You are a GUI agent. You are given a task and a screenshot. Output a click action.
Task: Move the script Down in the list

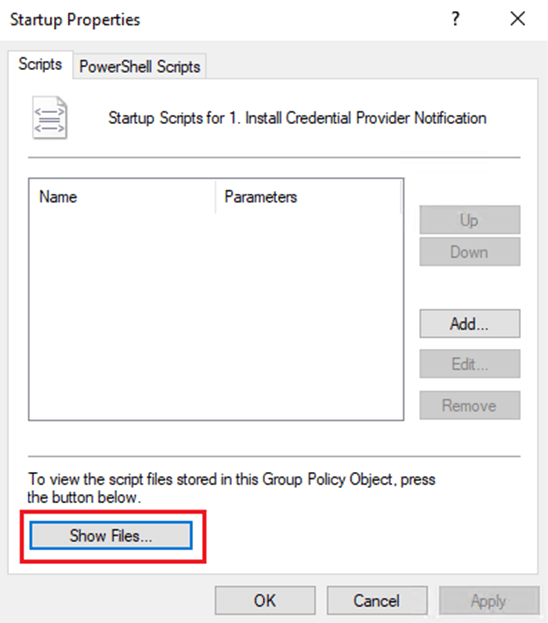[469, 252]
